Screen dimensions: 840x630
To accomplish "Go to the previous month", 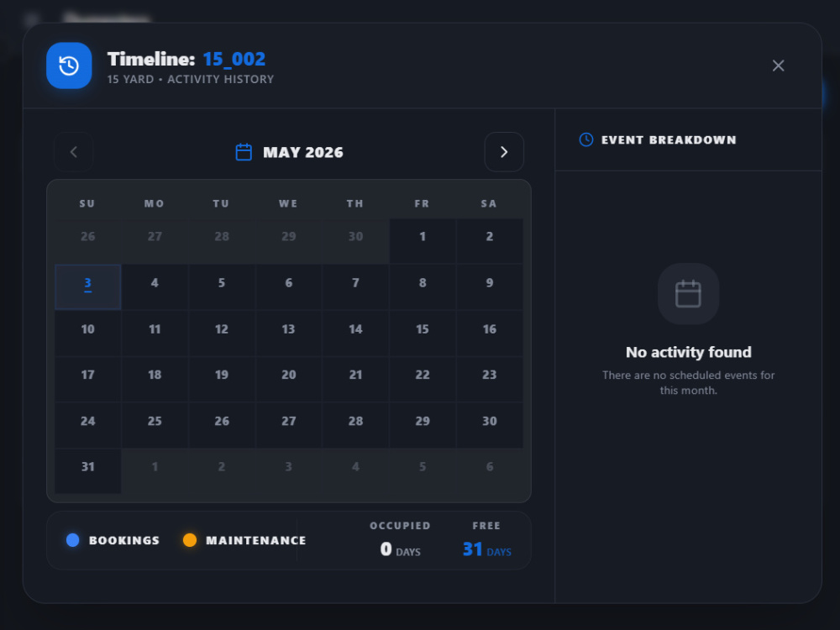I will [x=74, y=152].
